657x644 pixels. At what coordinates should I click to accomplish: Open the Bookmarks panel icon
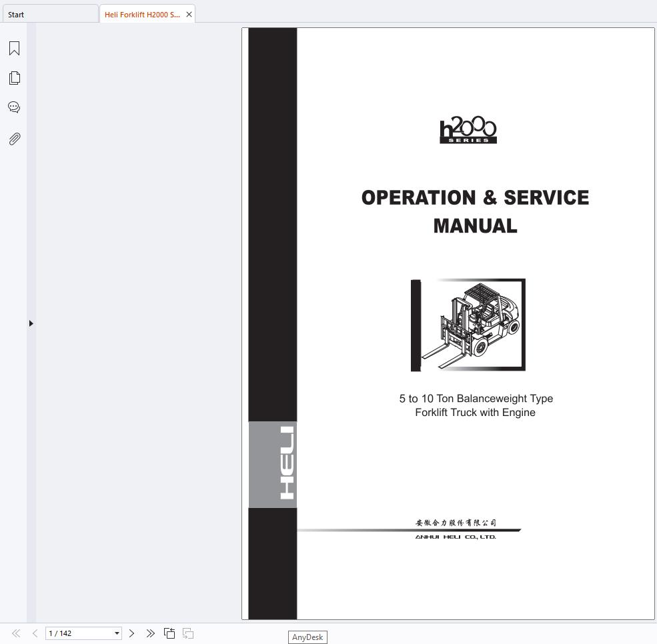14,48
